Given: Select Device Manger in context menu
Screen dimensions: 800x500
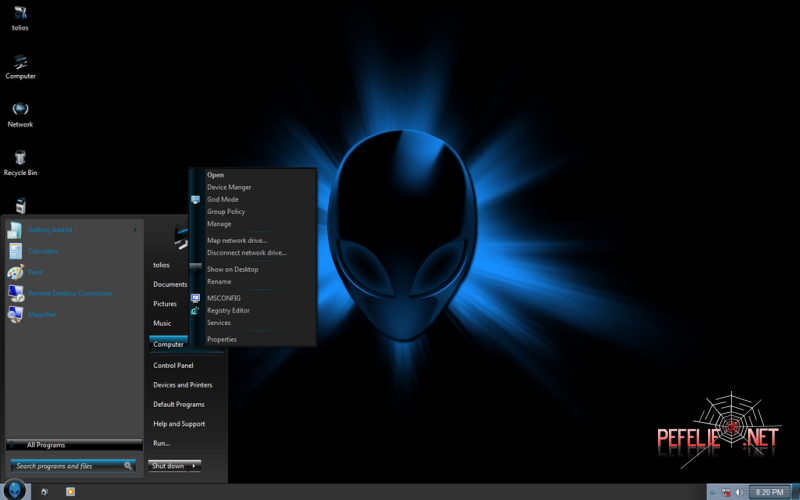Looking at the screenshot, I should (229, 187).
